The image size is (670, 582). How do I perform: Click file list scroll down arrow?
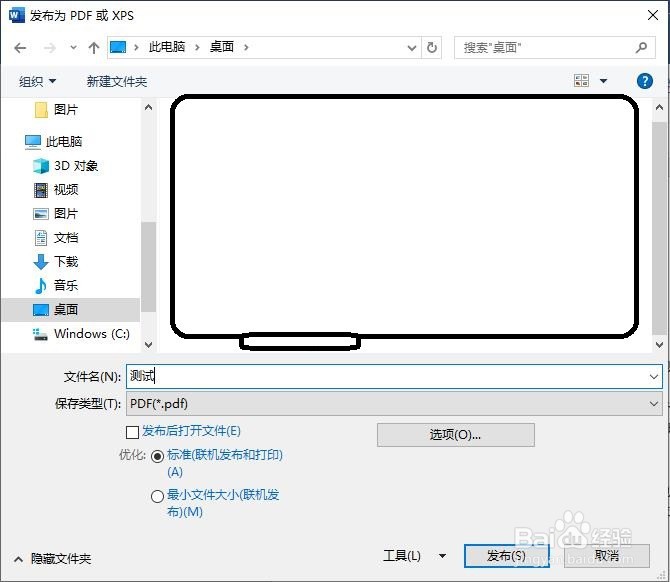[x=659, y=344]
